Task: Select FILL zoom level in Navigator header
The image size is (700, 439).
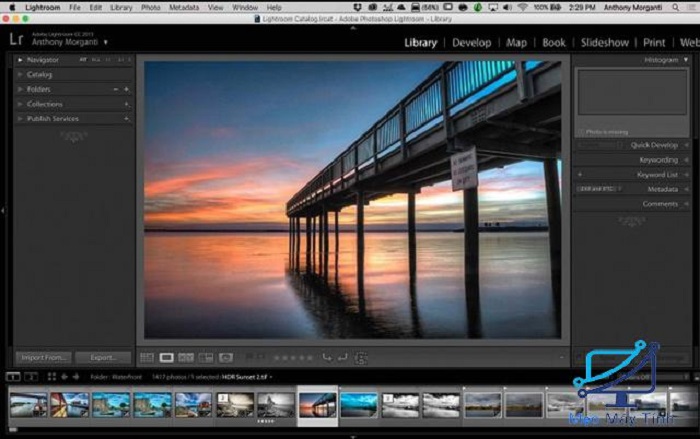Action: (96, 60)
